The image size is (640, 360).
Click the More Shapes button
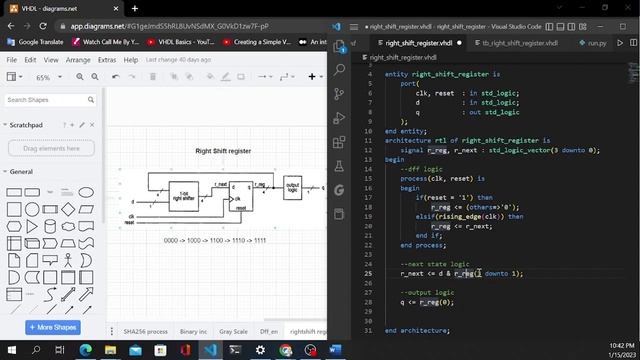(53, 327)
